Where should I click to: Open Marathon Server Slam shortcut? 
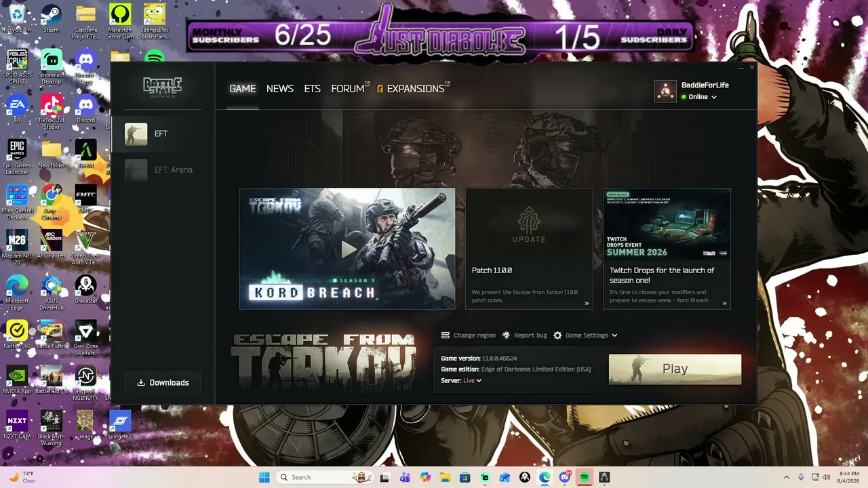(x=120, y=22)
